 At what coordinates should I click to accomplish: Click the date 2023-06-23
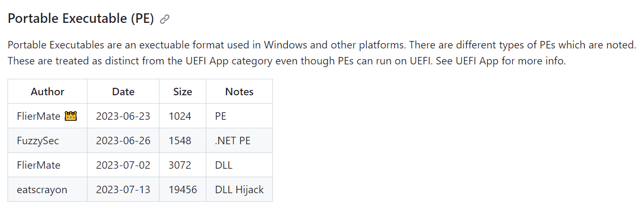pos(123,116)
